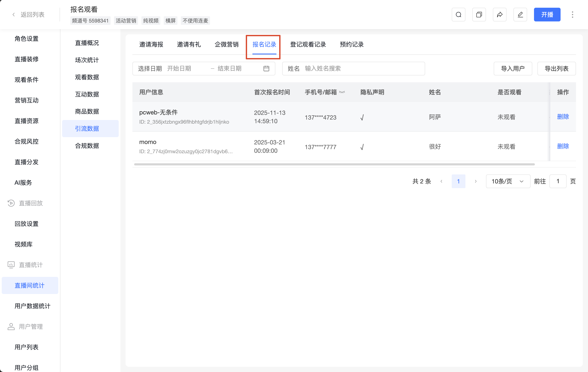This screenshot has width=588, height=372.
Task: Select the 报名记录 tab
Action: pos(264,44)
